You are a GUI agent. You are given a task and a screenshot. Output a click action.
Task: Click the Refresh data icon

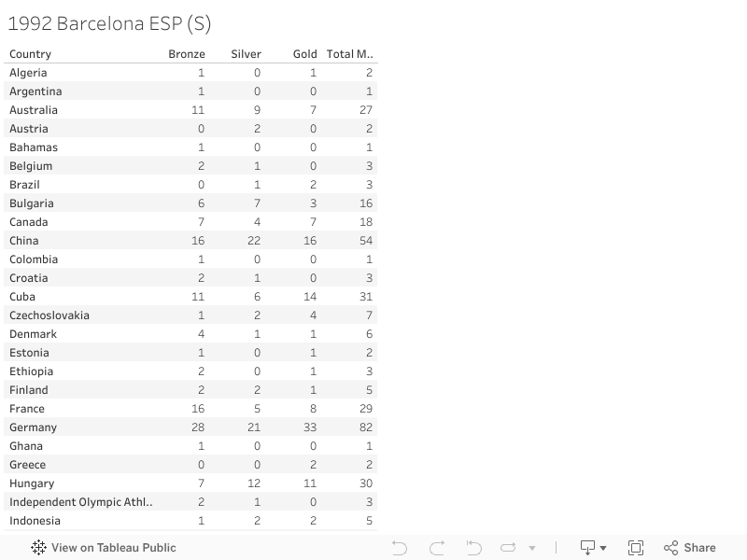coord(509,548)
